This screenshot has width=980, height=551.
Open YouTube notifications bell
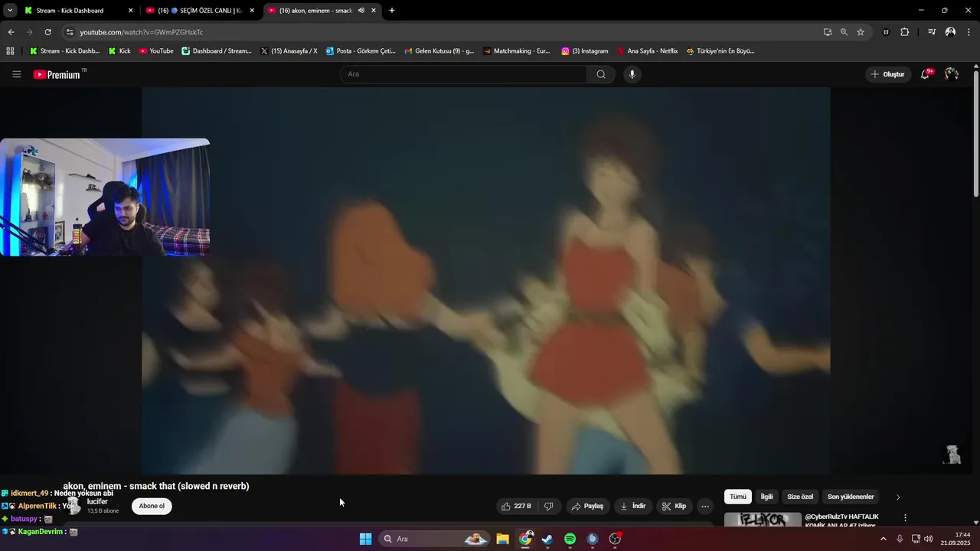(x=925, y=74)
